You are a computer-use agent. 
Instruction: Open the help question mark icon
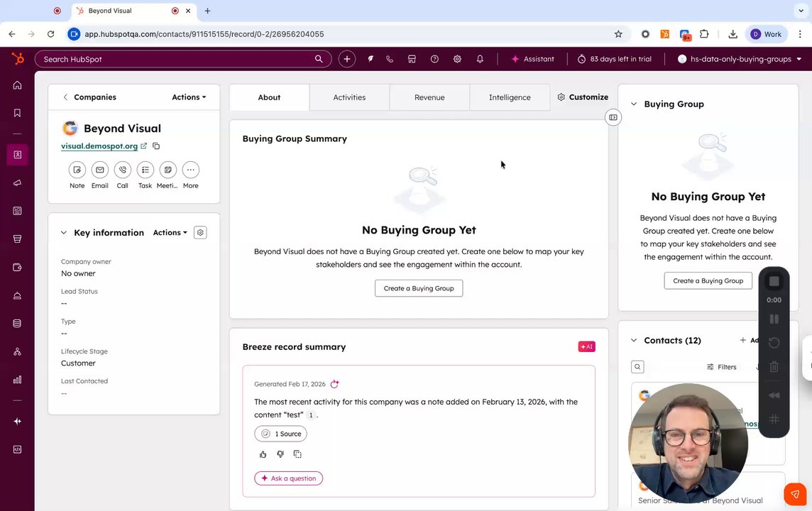[x=434, y=59]
